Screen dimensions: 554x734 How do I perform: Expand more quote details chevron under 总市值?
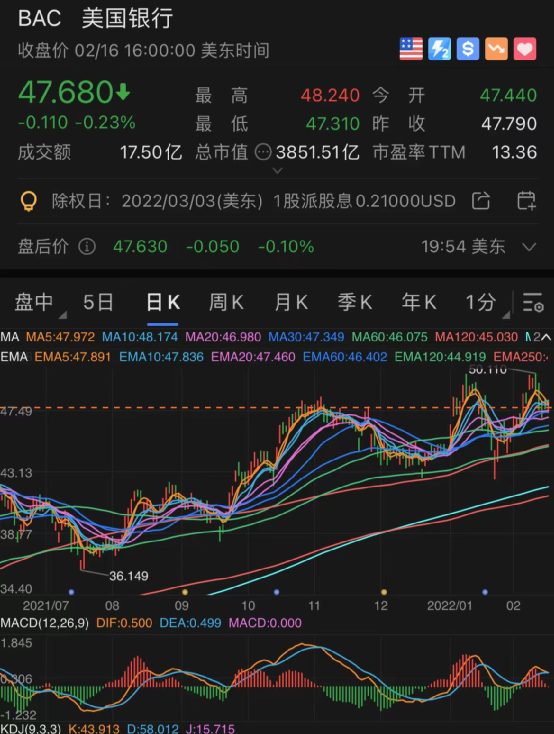pos(277,170)
